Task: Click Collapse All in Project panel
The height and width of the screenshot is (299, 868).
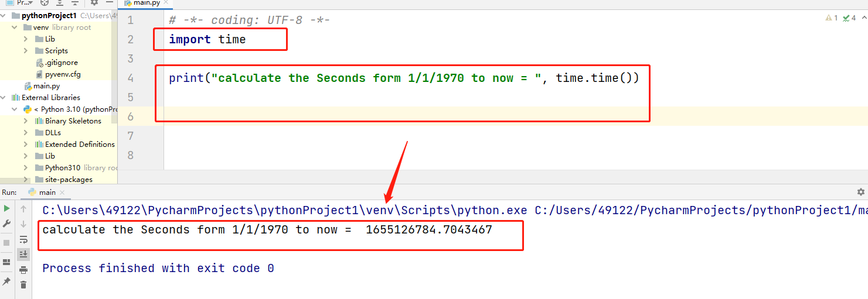Action: coord(74,3)
